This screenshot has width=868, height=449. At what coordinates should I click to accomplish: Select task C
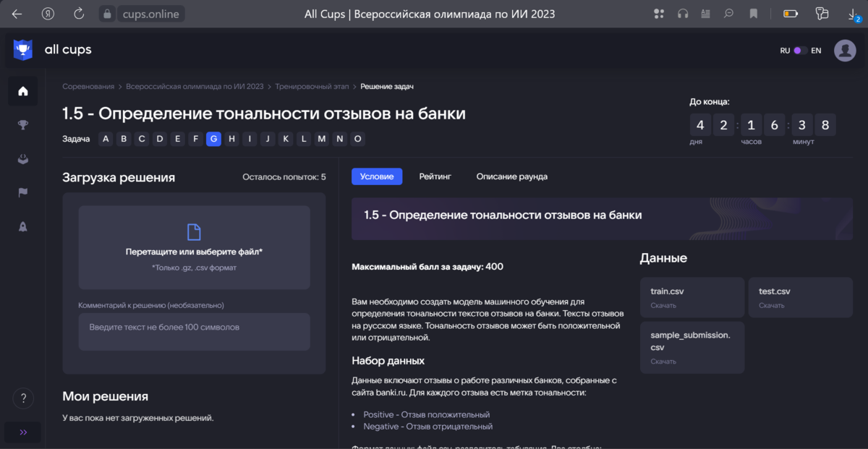click(x=142, y=139)
